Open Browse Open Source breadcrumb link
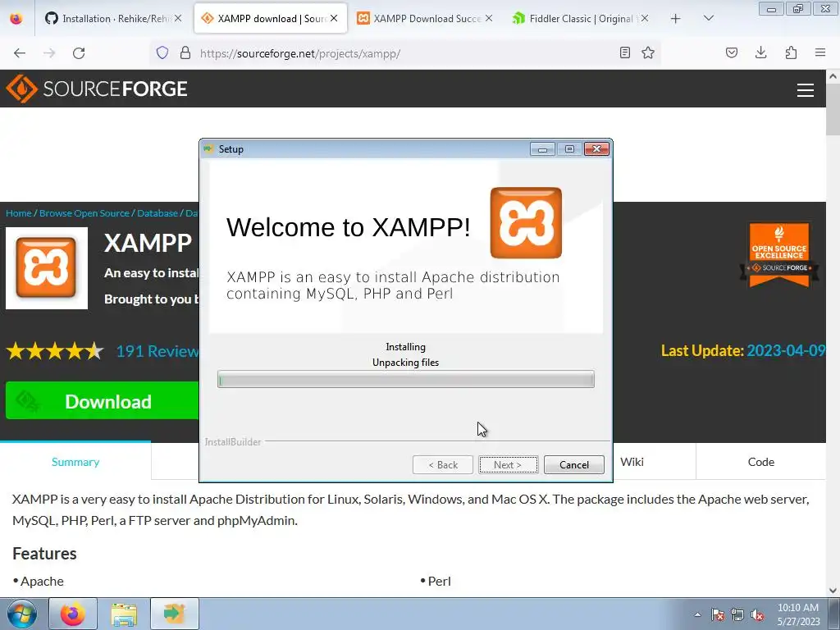 coord(84,213)
